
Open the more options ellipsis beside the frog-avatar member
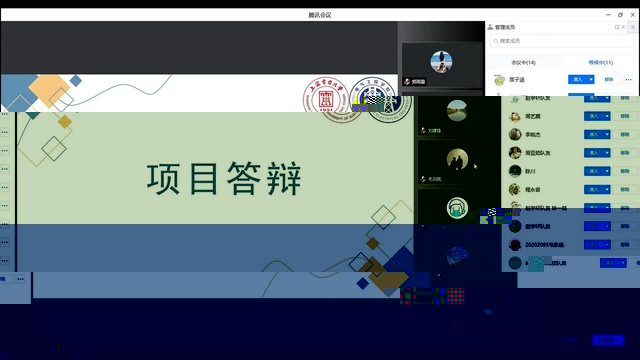click(x=629, y=80)
